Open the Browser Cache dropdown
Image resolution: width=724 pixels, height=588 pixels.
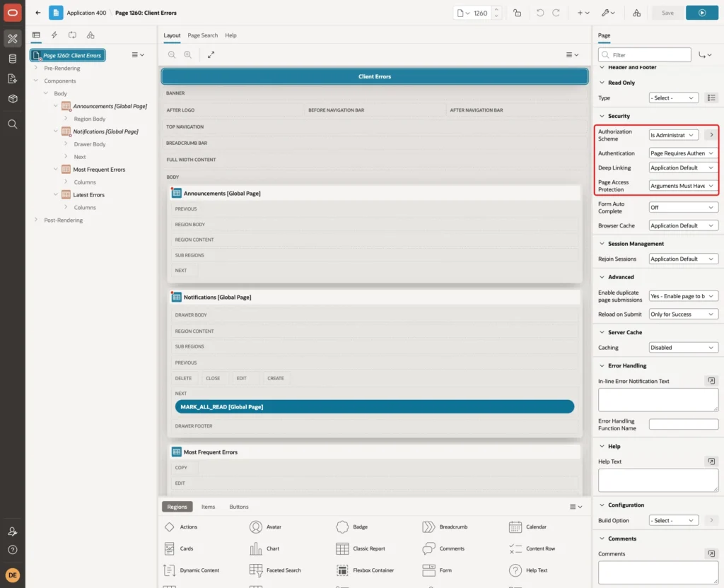point(684,225)
